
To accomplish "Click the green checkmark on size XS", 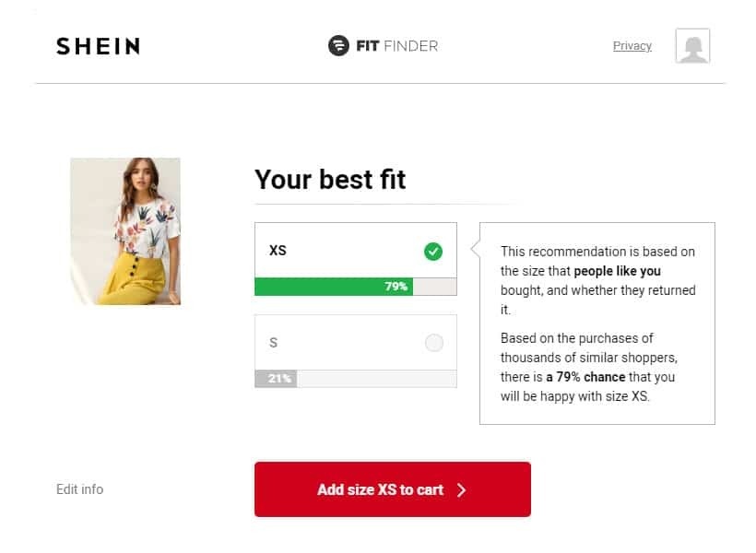I will [x=433, y=251].
